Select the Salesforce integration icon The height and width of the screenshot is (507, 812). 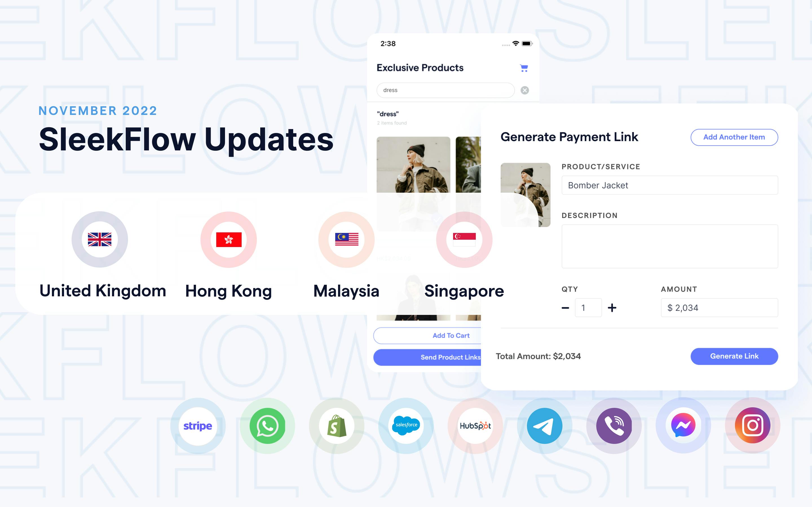pyautogui.click(x=406, y=425)
